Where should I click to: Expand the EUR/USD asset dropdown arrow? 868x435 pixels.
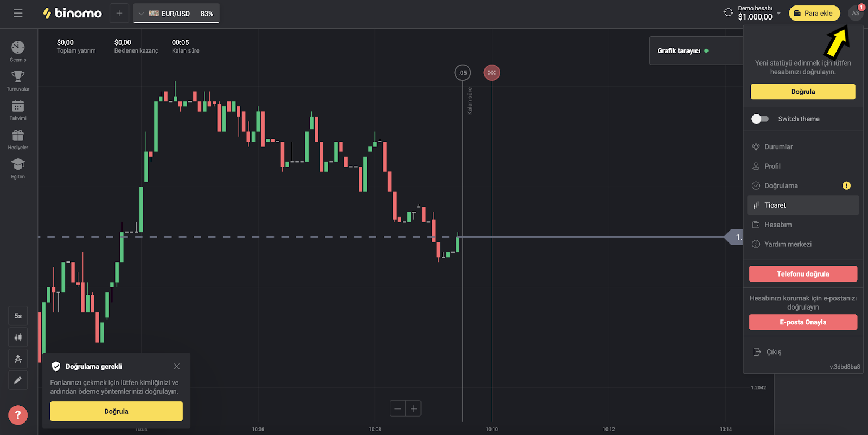coord(141,14)
